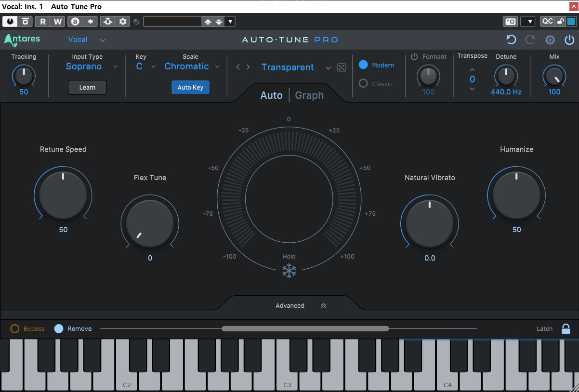
Task: Click the plugin bypass button in host toolbar
Action: (25, 22)
